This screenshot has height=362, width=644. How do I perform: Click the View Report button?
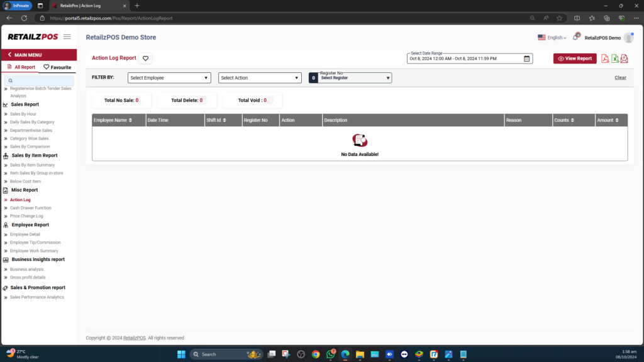(x=575, y=58)
